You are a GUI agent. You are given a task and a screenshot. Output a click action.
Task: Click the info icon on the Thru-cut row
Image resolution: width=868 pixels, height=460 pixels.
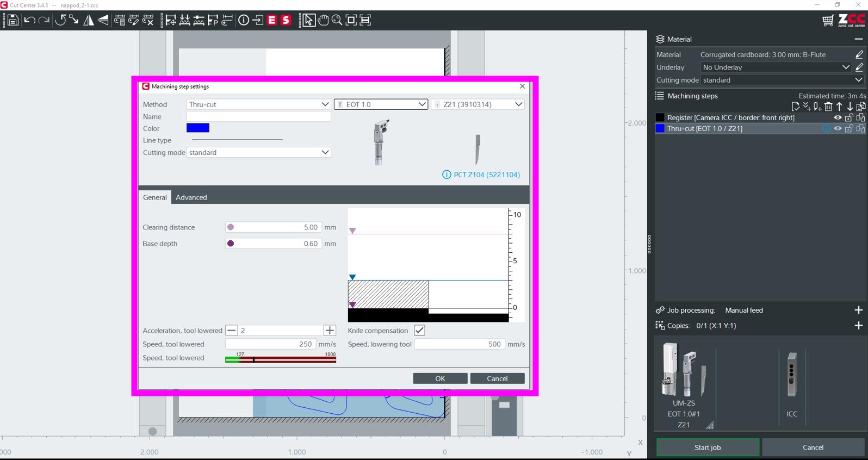click(826, 128)
